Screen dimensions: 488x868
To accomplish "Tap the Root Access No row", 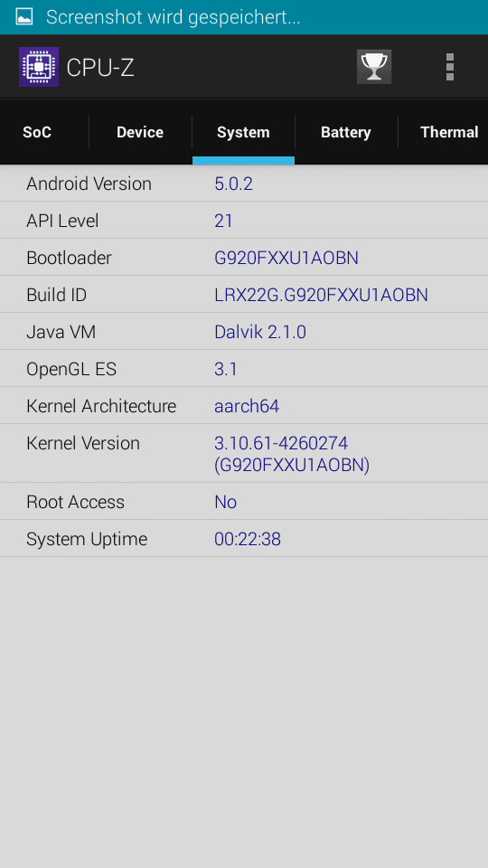I will pos(244,502).
